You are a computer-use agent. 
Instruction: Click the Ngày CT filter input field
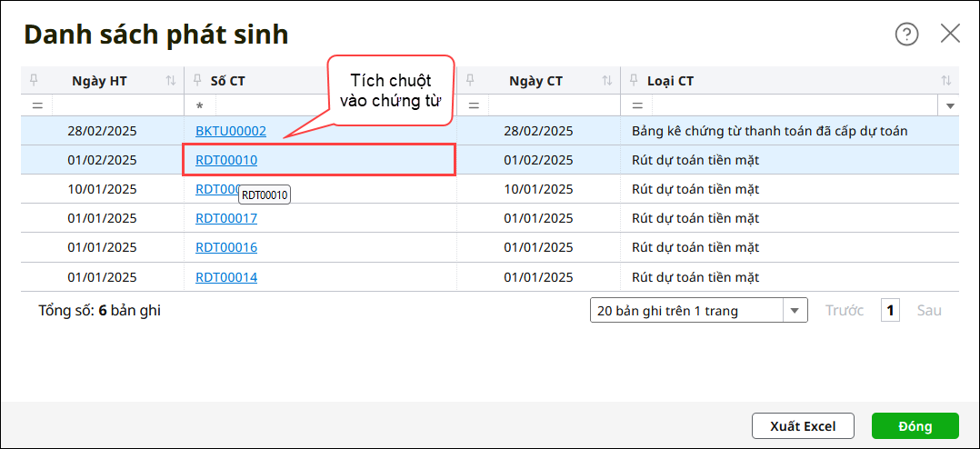(554, 105)
